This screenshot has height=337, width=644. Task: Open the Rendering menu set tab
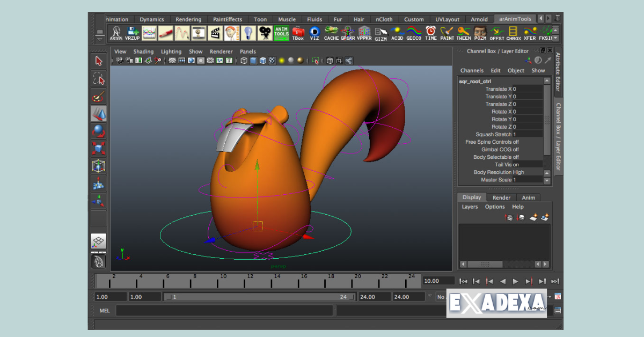point(189,19)
